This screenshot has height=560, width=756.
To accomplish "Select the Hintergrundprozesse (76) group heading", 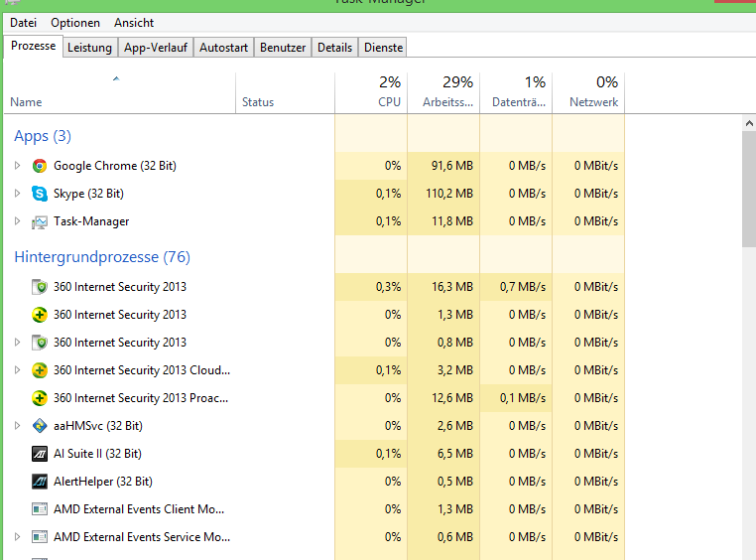I will click(102, 257).
